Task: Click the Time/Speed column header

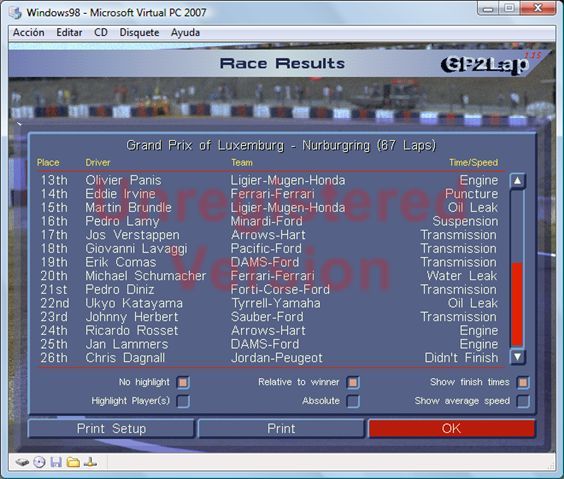Action: 473,163
